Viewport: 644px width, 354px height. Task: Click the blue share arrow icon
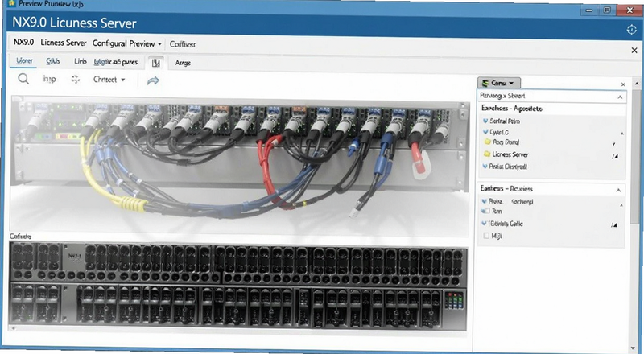153,80
